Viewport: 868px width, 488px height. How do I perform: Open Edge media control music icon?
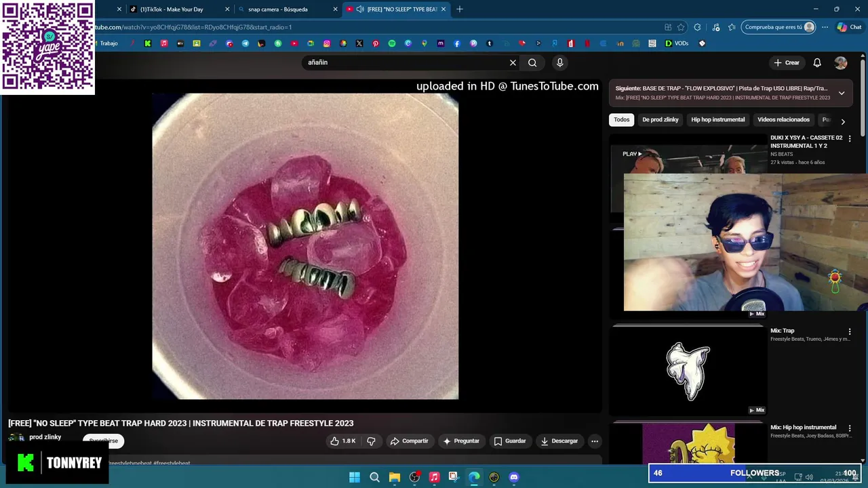tap(716, 27)
